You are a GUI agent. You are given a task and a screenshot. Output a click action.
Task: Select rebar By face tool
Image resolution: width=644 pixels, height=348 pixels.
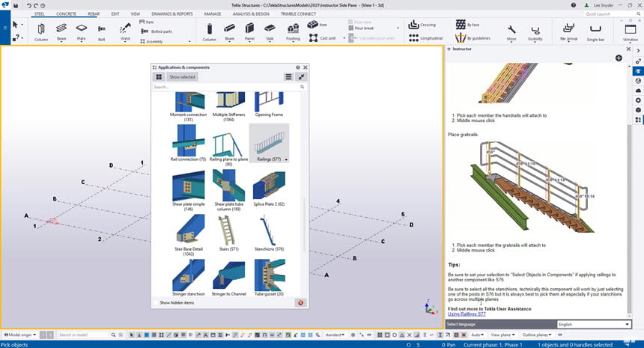(x=467, y=25)
